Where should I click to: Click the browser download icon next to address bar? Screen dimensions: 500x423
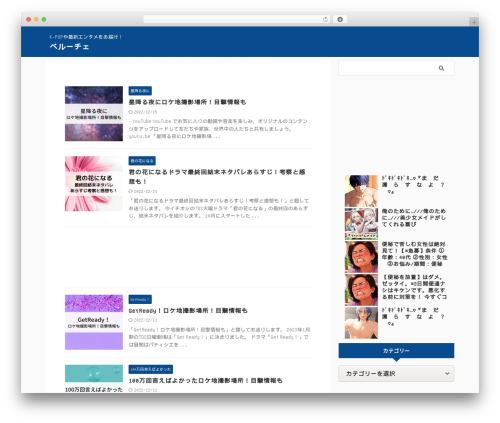click(x=340, y=20)
